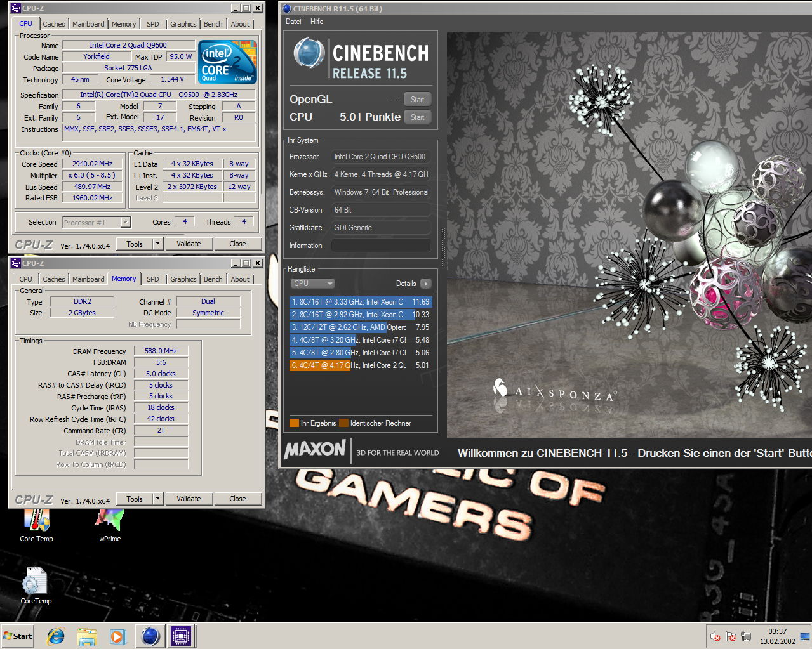The height and width of the screenshot is (649, 812).
Task: Switch to SPD tab in upper CPU-Z
Action: coord(153,24)
